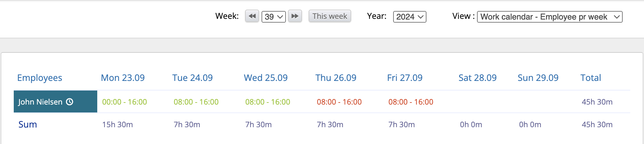Go to previous week with rewind arrow

[x=252, y=16]
